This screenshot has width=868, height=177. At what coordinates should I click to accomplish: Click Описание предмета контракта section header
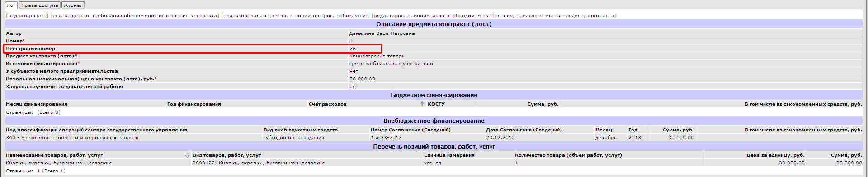[434, 24]
